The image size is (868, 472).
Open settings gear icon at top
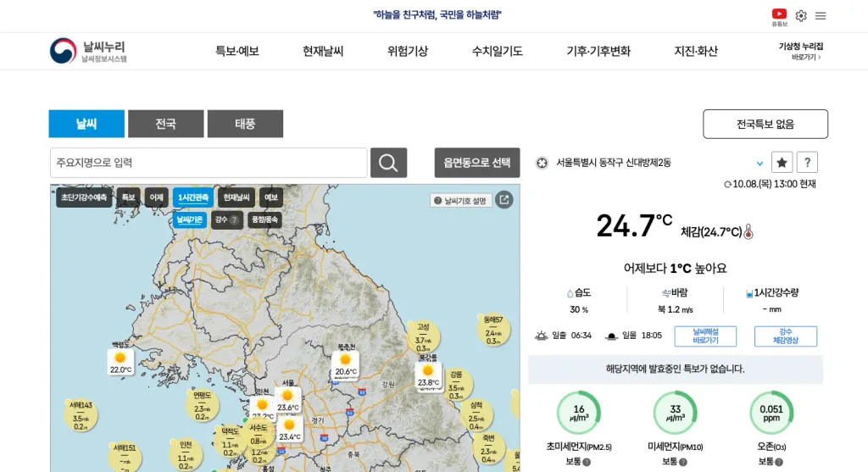tap(801, 15)
